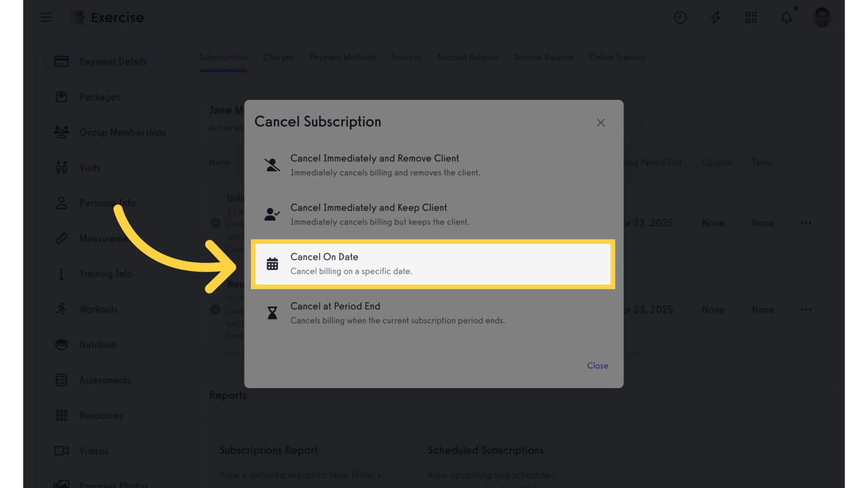Close the Cancel Subscription dialog with X

[x=600, y=123]
